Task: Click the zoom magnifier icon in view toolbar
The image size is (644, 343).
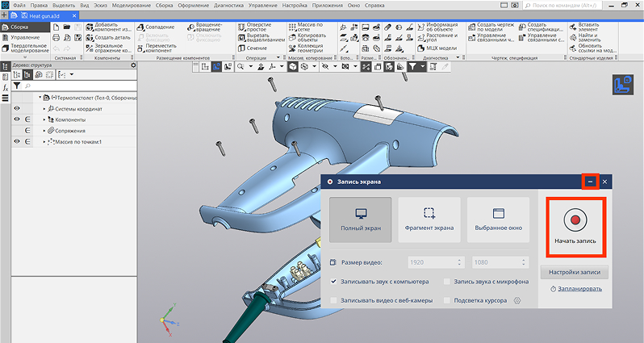Action: pos(240,66)
